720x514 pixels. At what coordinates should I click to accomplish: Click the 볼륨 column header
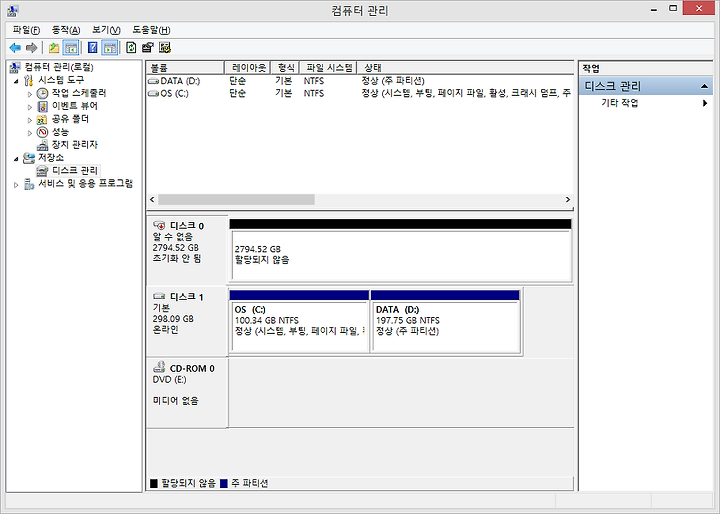point(185,68)
